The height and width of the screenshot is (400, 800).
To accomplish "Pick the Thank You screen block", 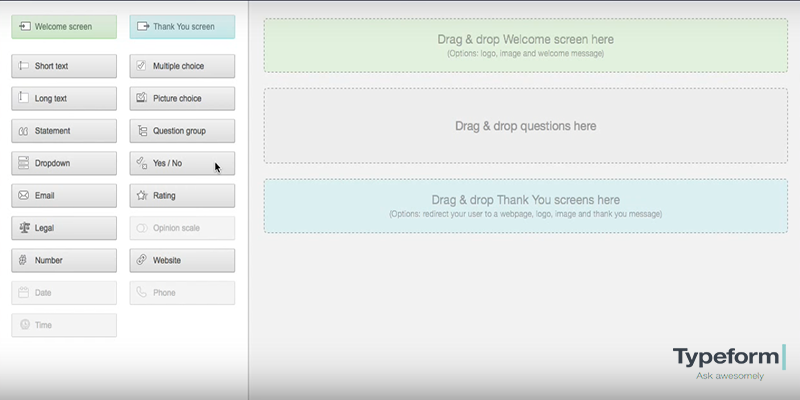I will click(x=182, y=27).
